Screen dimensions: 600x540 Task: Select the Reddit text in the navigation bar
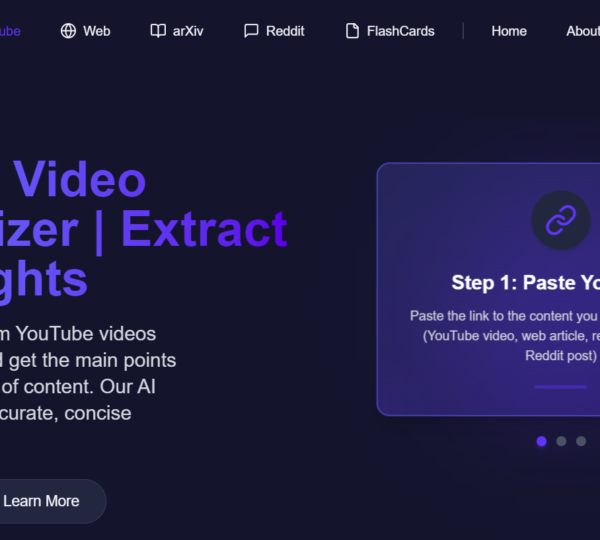coord(285,31)
